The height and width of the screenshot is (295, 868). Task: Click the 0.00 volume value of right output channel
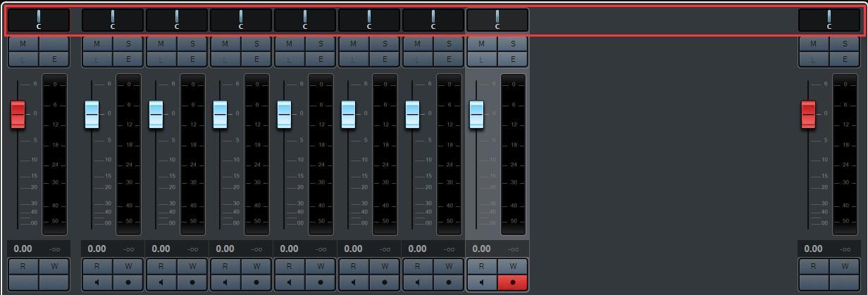[x=814, y=249]
